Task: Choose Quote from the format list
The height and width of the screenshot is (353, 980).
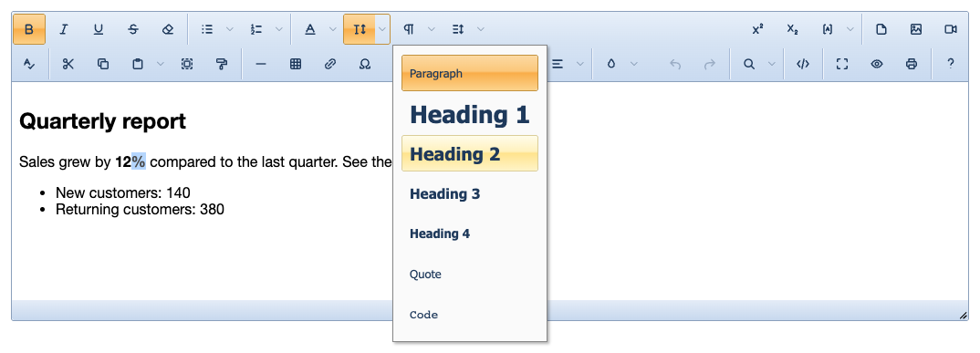Action: pos(469,275)
